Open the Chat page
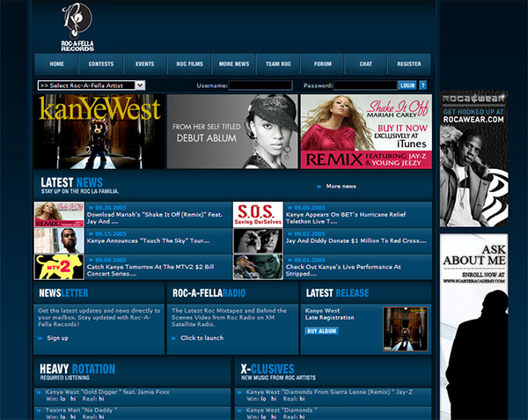Image resolution: width=528 pixels, height=420 pixels. click(x=366, y=64)
